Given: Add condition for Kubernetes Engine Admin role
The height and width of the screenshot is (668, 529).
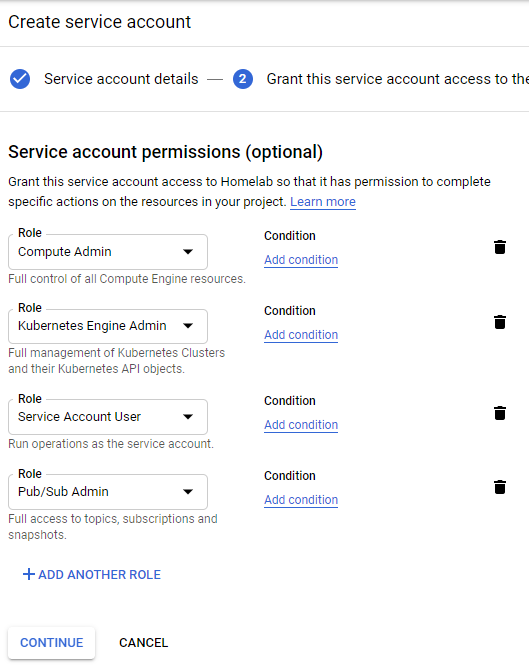Looking at the screenshot, I should 301,334.
